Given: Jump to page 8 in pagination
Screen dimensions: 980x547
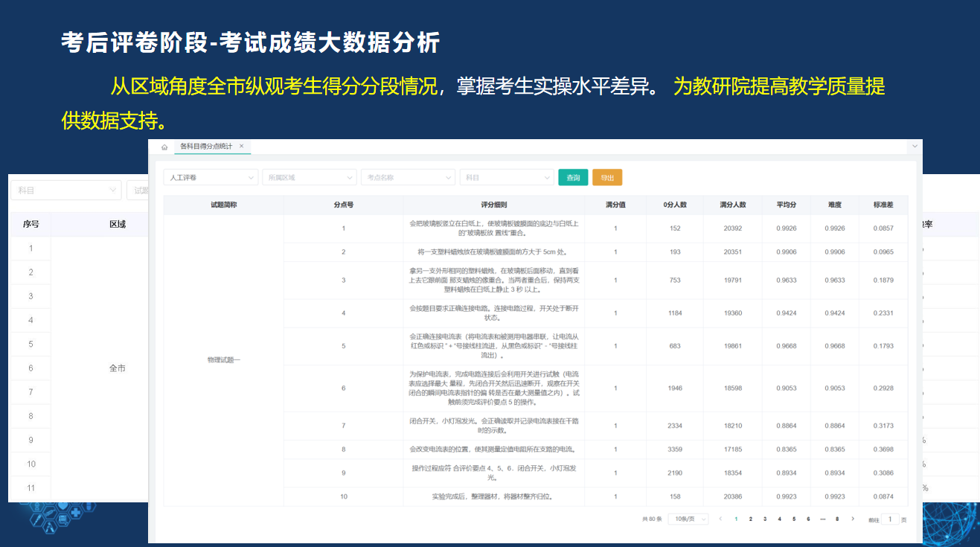Looking at the screenshot, I should click(837, 519).
